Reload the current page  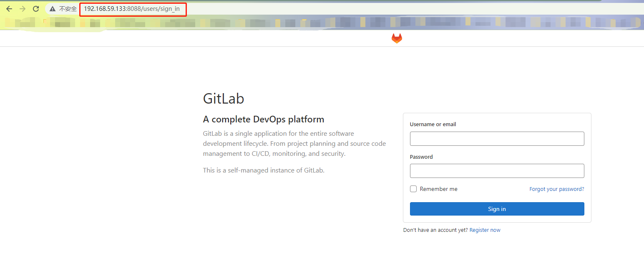coord(36,9)
